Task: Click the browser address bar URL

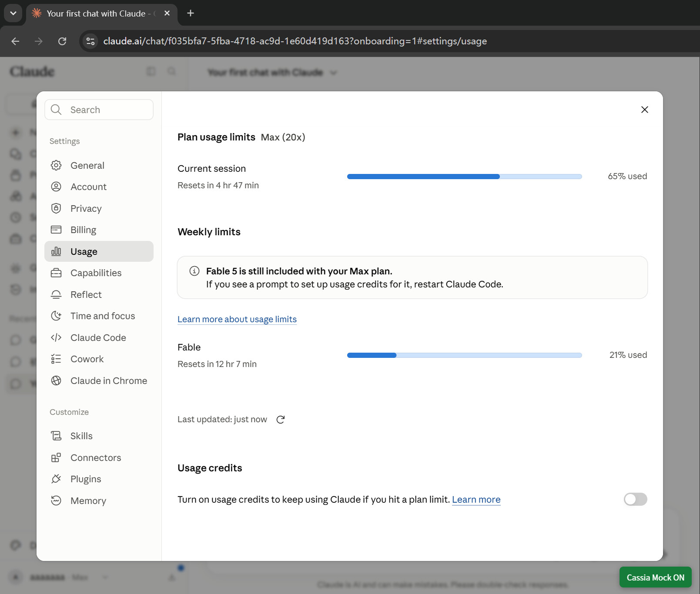Action: 295,41
